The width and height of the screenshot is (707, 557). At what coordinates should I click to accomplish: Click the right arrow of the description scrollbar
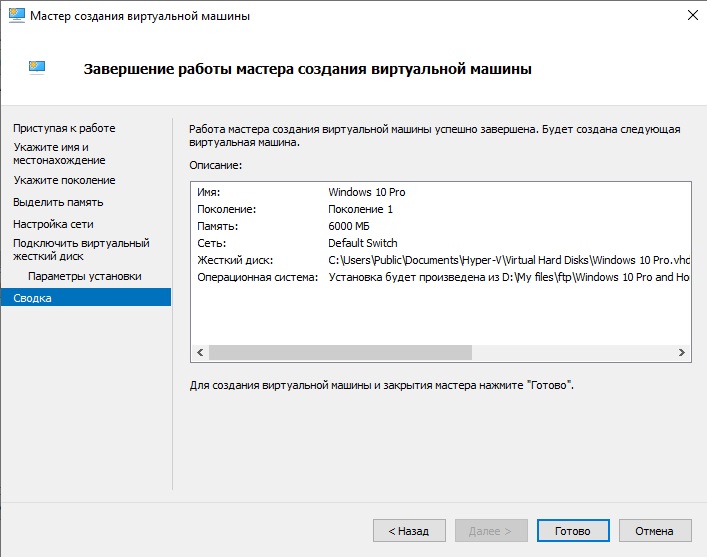(x=681, y=353)
